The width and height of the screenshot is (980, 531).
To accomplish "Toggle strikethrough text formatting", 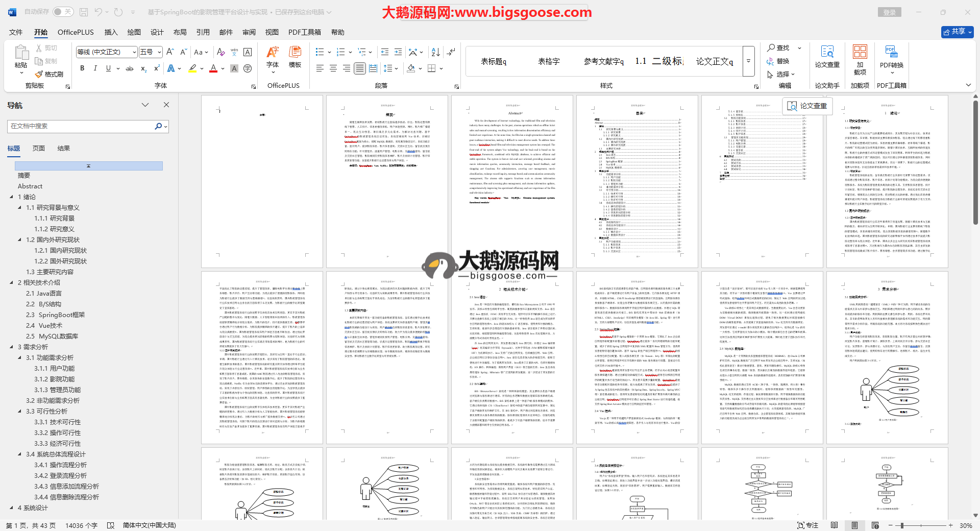I will tap(130, 68).
